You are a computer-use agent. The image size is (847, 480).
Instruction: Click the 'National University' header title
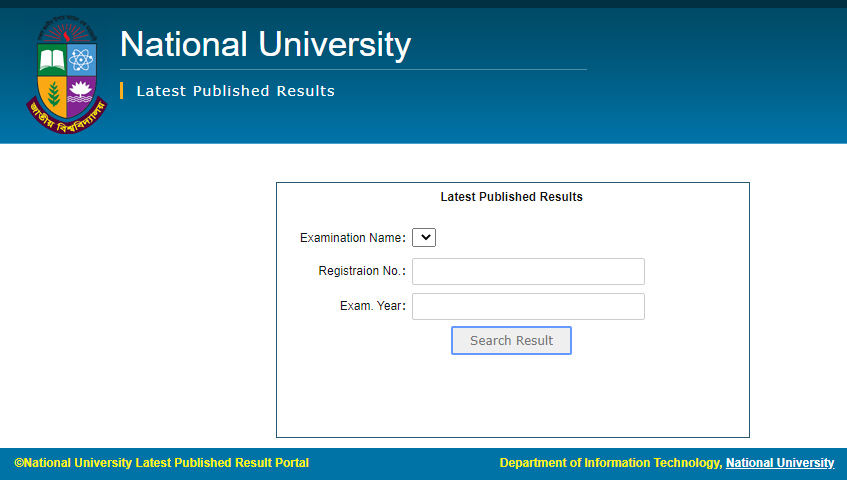click(265, 44)
